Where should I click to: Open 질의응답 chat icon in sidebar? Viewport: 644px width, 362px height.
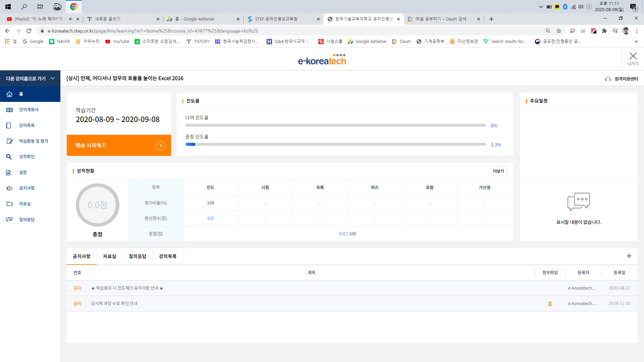(9, 220)
